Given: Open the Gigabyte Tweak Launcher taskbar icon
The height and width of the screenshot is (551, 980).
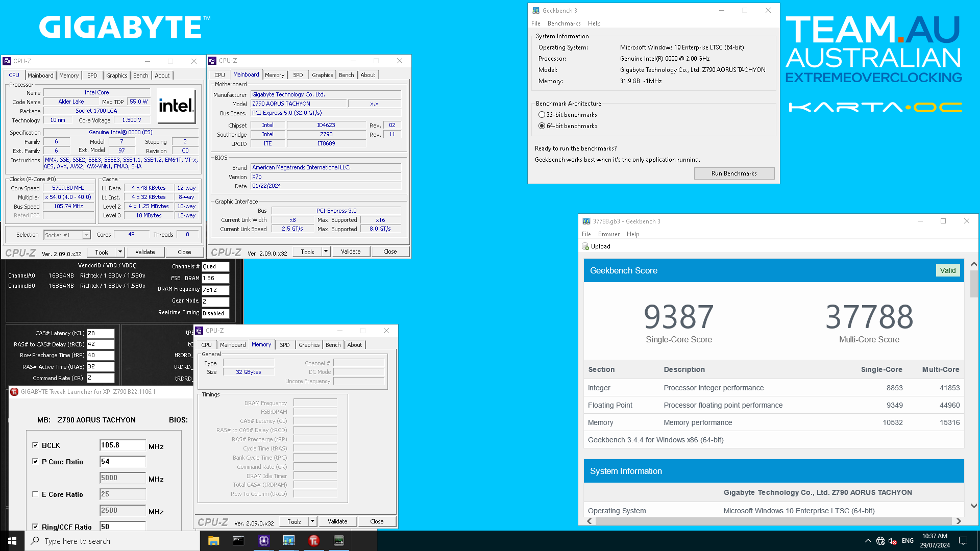Looking at the screenshot, I should pyautogui.click(x=314, y=541).
